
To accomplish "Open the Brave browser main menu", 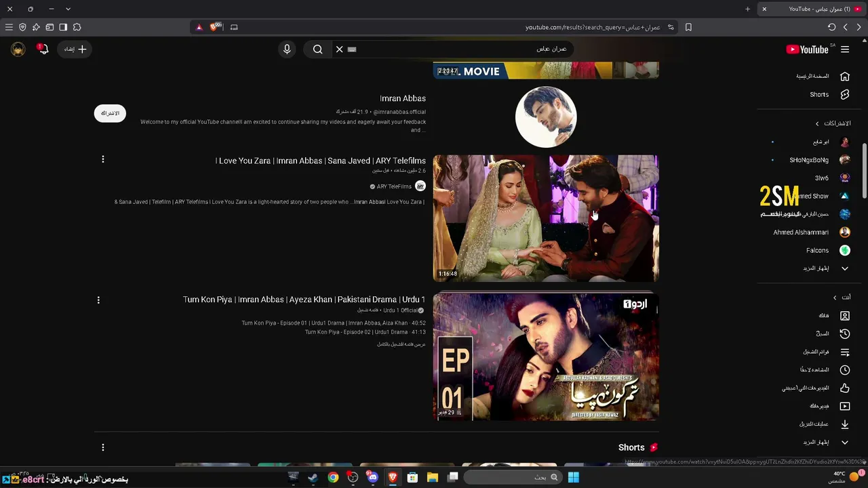I will (x=9, y=27).
